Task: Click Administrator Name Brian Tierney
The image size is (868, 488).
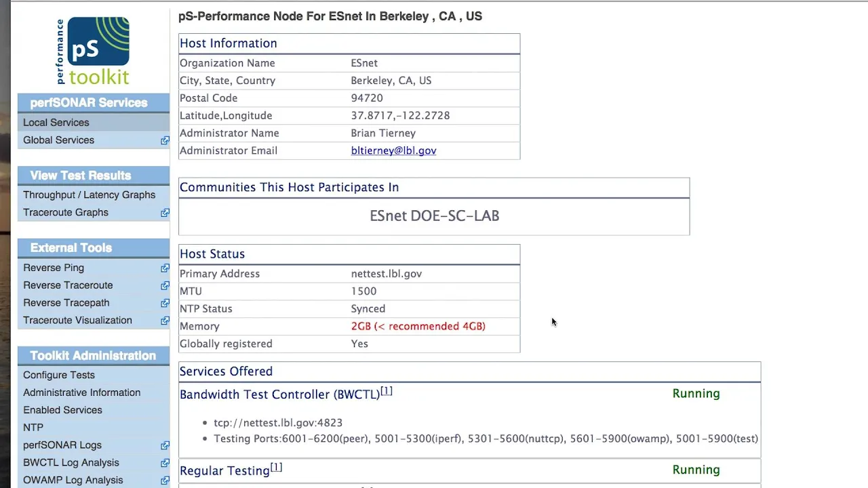Action: pos(383,134)
